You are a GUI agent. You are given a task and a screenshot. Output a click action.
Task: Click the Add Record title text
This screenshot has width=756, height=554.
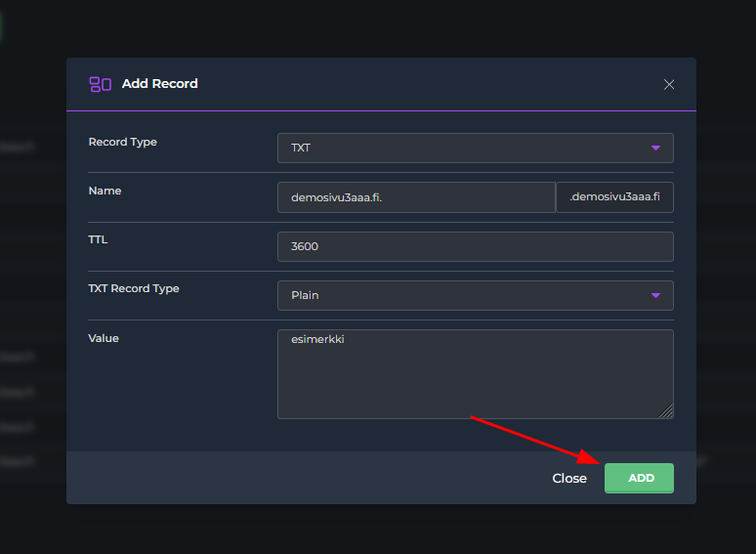[159, 84]
